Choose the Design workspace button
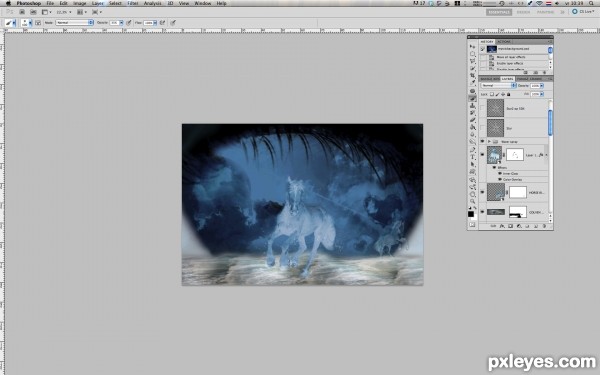This screenshot has height=375, width=600. [x=523, y=12]
